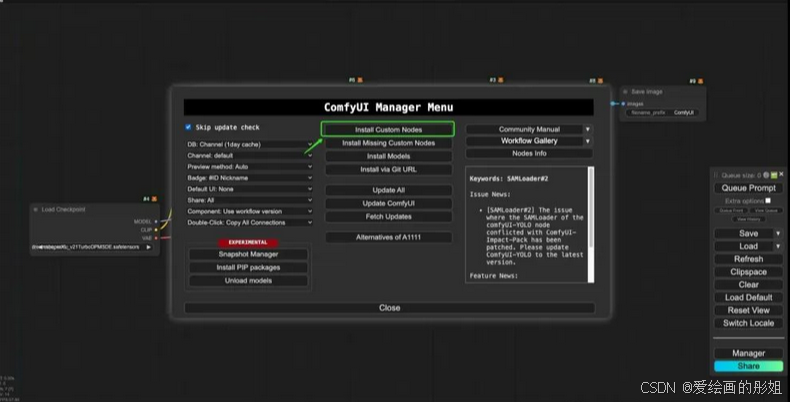
Task: Click the Keywords: SAMLoader#2 text
Action: click(x=509, y=179)
